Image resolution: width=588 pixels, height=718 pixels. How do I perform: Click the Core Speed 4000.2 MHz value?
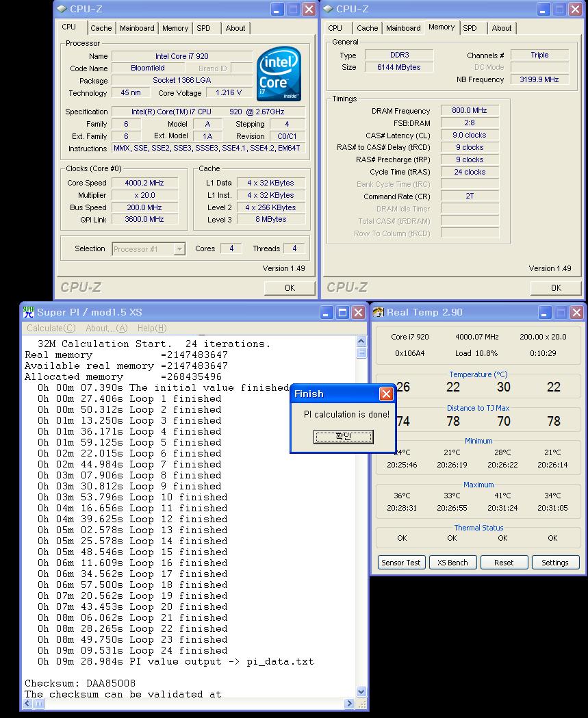144,183
